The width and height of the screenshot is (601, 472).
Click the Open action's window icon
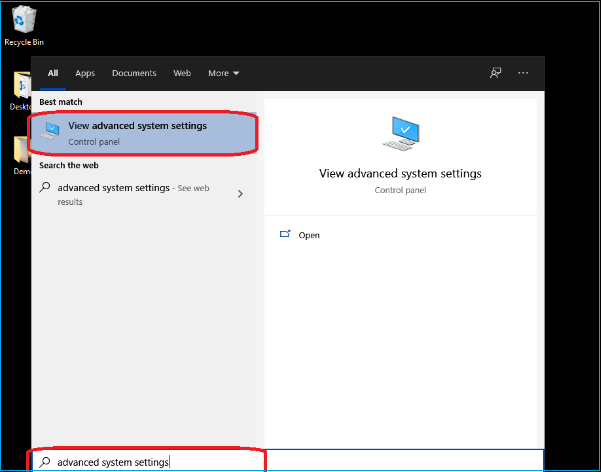[285, 235]
